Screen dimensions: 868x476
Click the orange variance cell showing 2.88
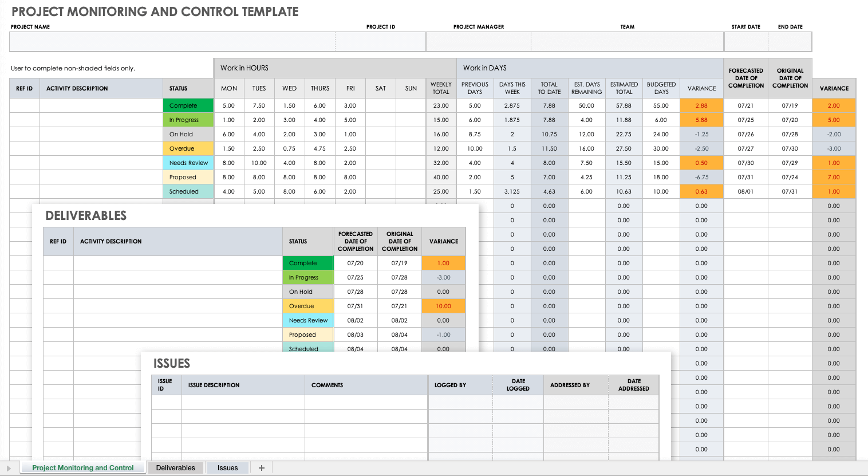click(701, 105)
